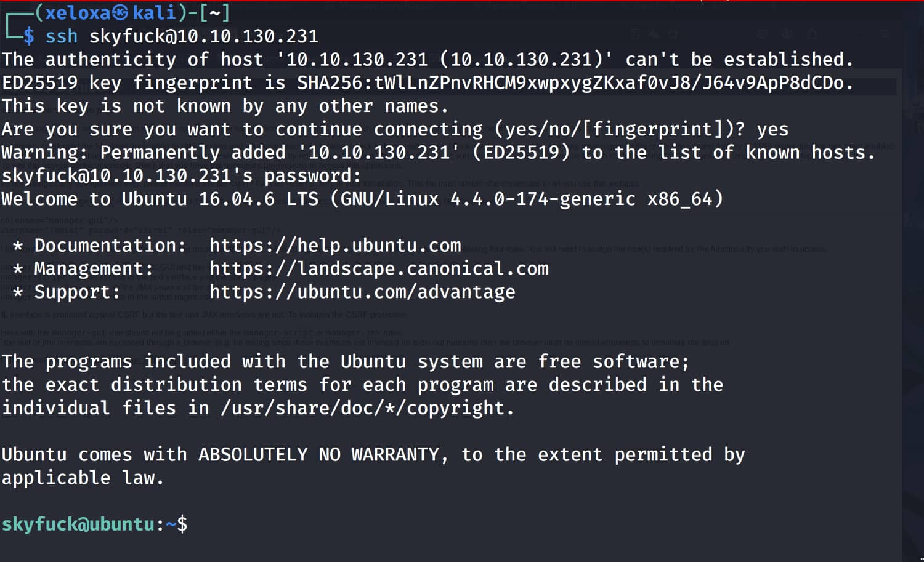Click the typed 'yes' answer text
The height and width of the screenshot is (562, 924).
click(x=772, y=129)
